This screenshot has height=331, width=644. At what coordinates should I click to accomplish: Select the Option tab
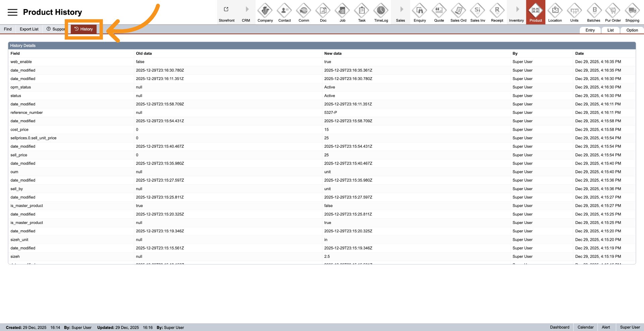tap(632, 30)
